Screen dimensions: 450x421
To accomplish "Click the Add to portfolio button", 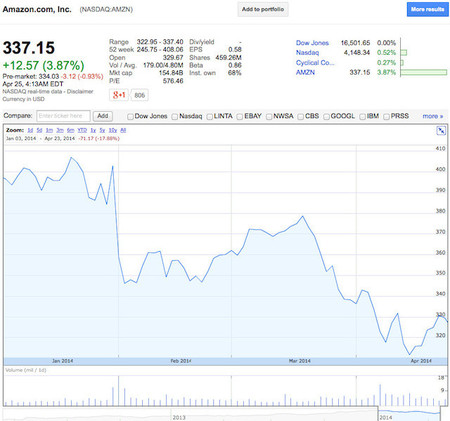I will coord(263,9).
